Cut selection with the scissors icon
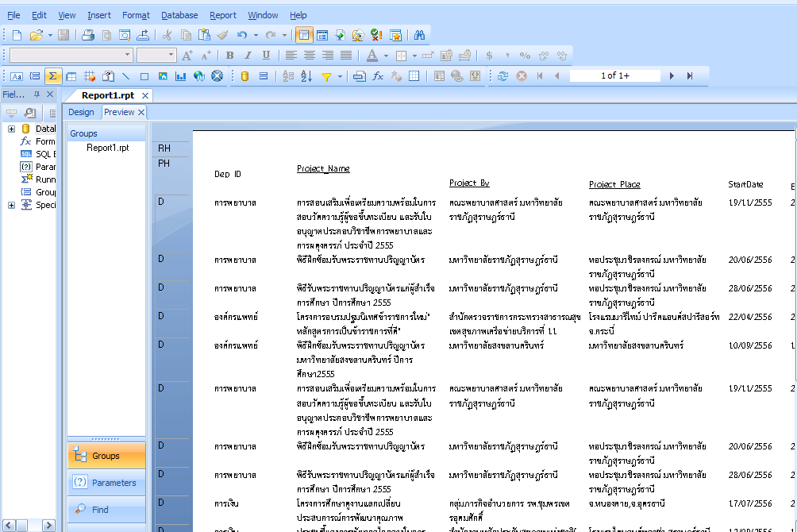Screen dimensions: 797x532 167,35
